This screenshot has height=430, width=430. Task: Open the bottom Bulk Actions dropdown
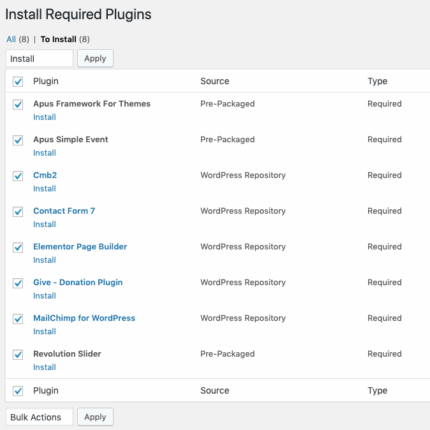(x=39, y=417)
